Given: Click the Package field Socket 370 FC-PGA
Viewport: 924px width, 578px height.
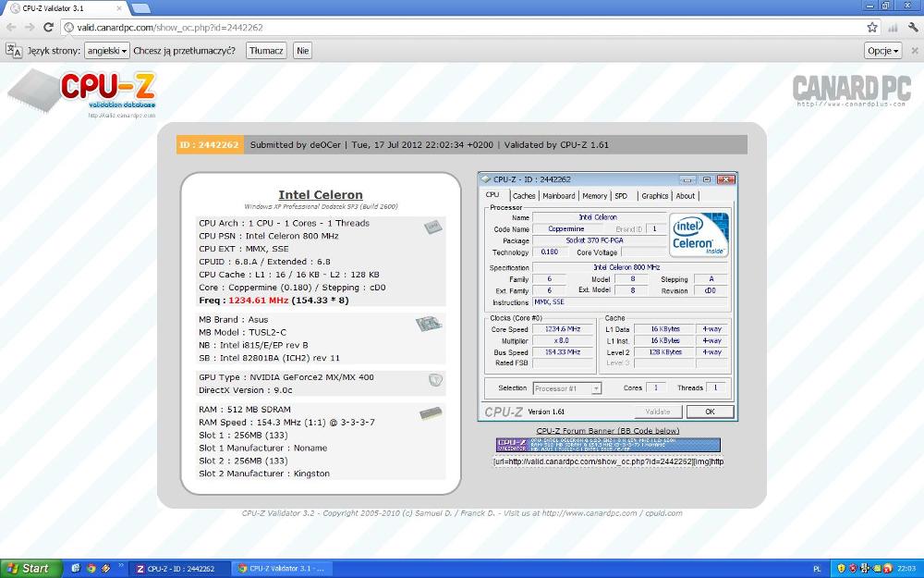Looking at the screenshot, I should [x=600, y=240].
